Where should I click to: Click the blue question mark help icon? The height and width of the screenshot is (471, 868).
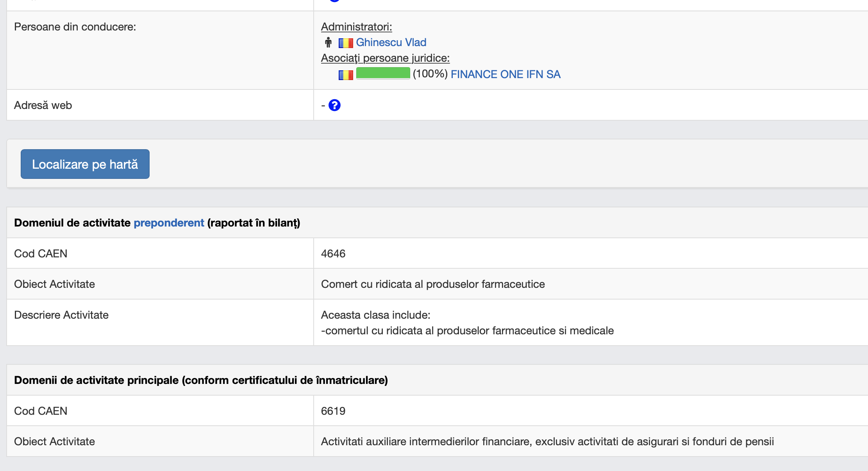point(334,105)
